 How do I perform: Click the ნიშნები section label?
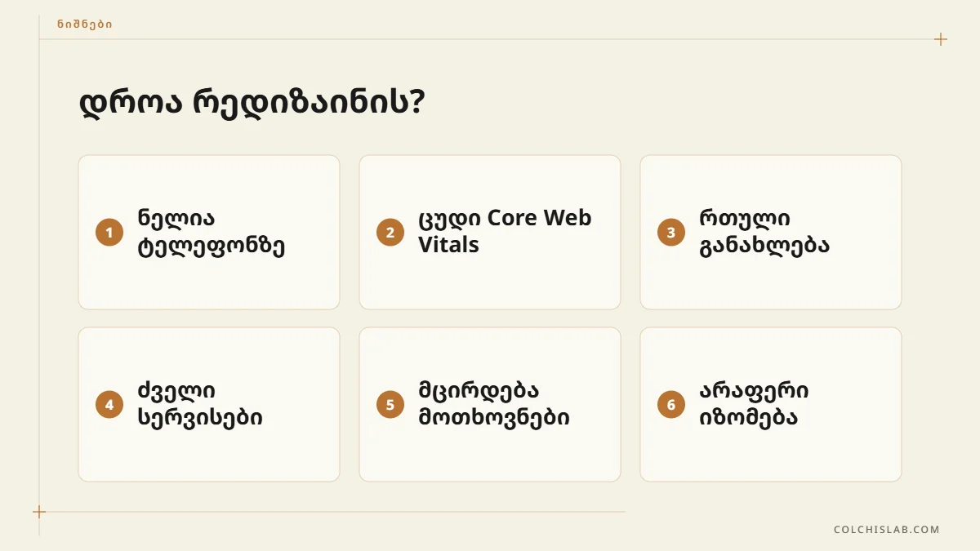tap(85, 24)
